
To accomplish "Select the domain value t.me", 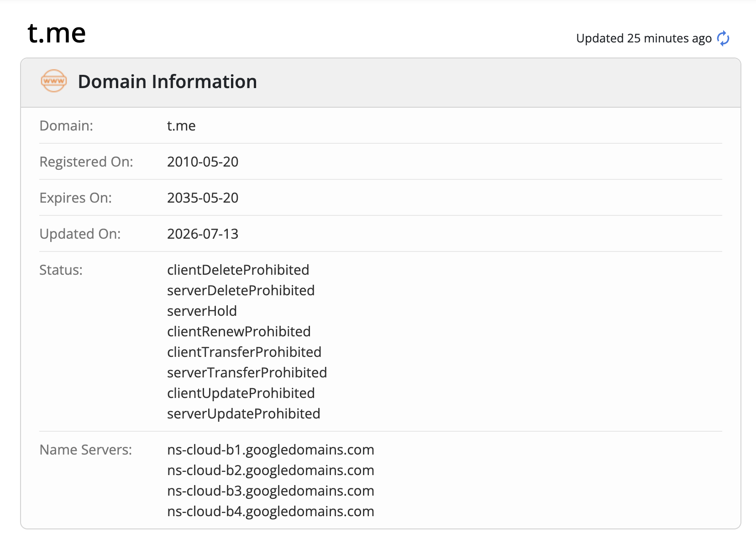I will pyautogui.click(x=181, y=126).
